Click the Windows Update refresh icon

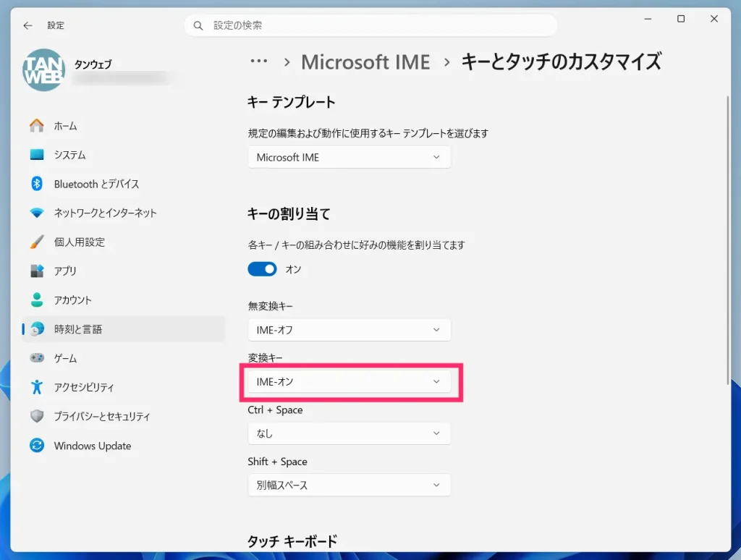(x=37, y=445)
